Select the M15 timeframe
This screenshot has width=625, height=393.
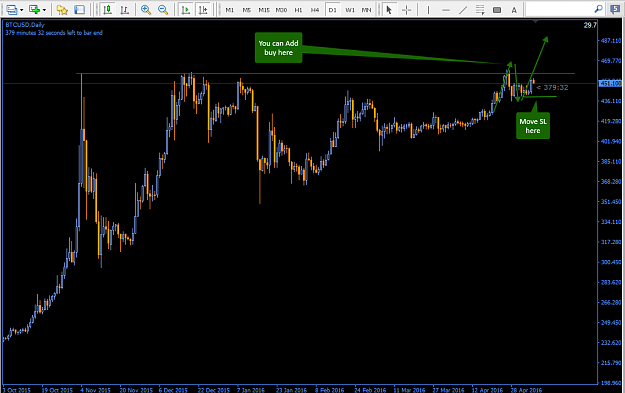264,10
